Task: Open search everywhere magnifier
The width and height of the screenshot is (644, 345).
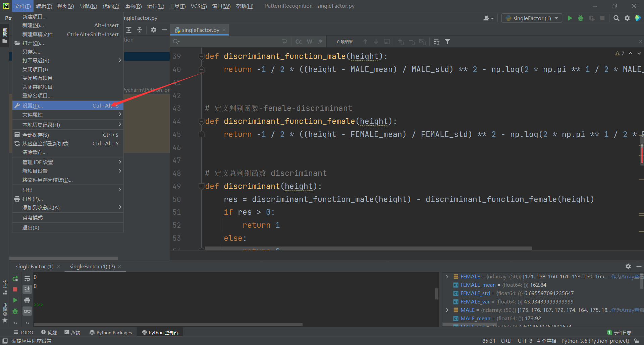Action: 616,18
